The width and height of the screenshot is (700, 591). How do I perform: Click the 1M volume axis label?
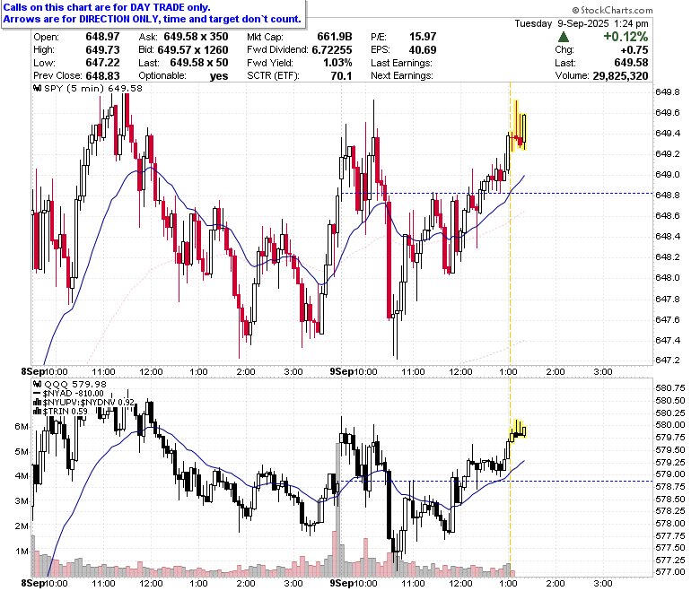[x=22, y=552]
